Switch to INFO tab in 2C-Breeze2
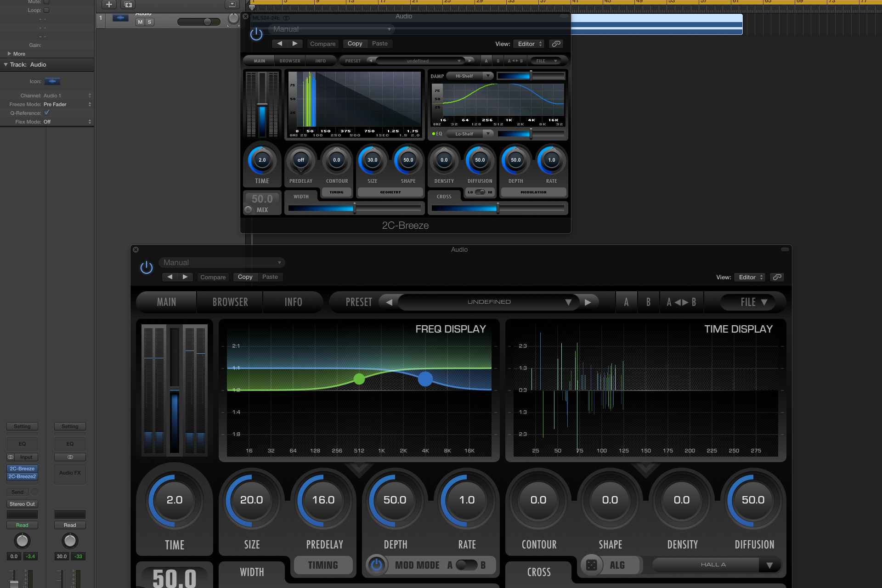The width and height of the screenshot is (882, 588). tap(293, 302)
